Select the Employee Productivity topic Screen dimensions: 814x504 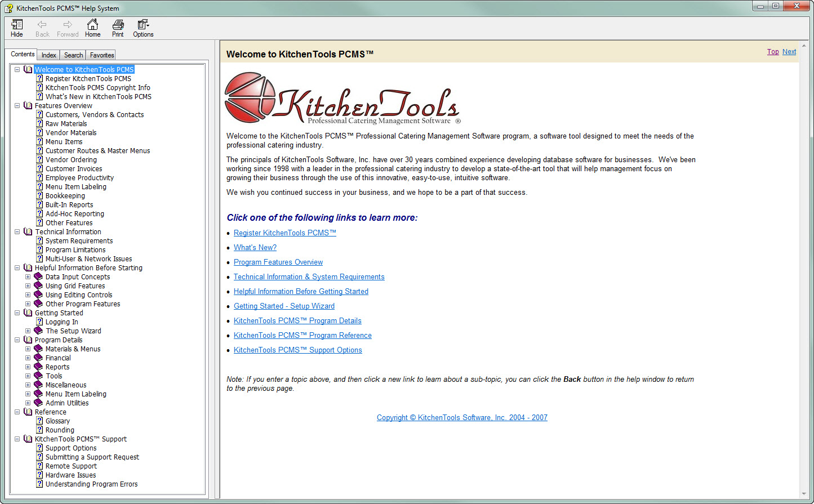pyautogui.click(x=79, y=177)
